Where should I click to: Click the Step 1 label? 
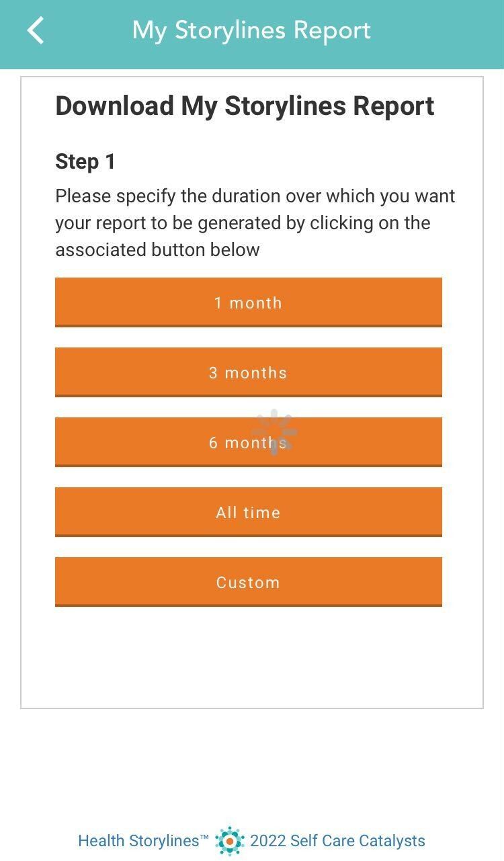click(85, 162)
